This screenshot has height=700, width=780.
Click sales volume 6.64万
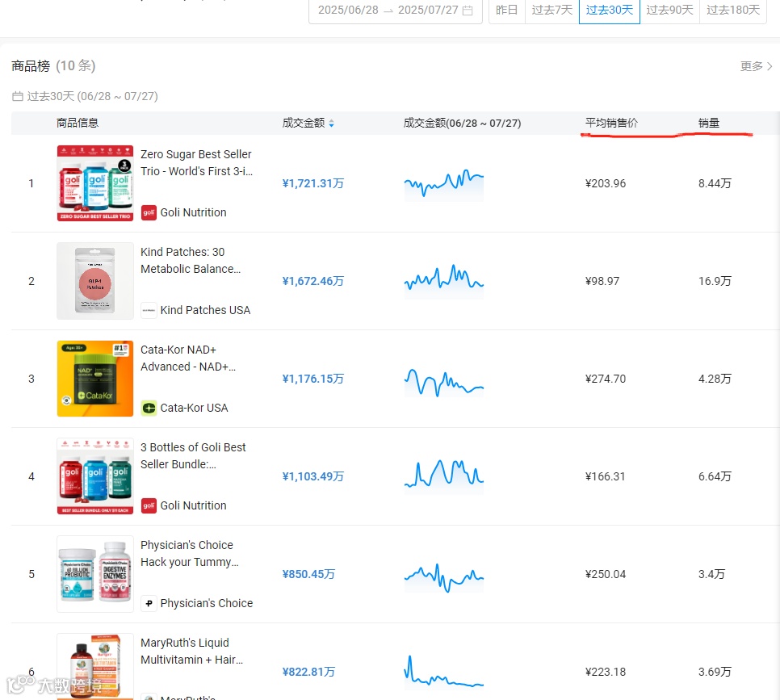715,476
